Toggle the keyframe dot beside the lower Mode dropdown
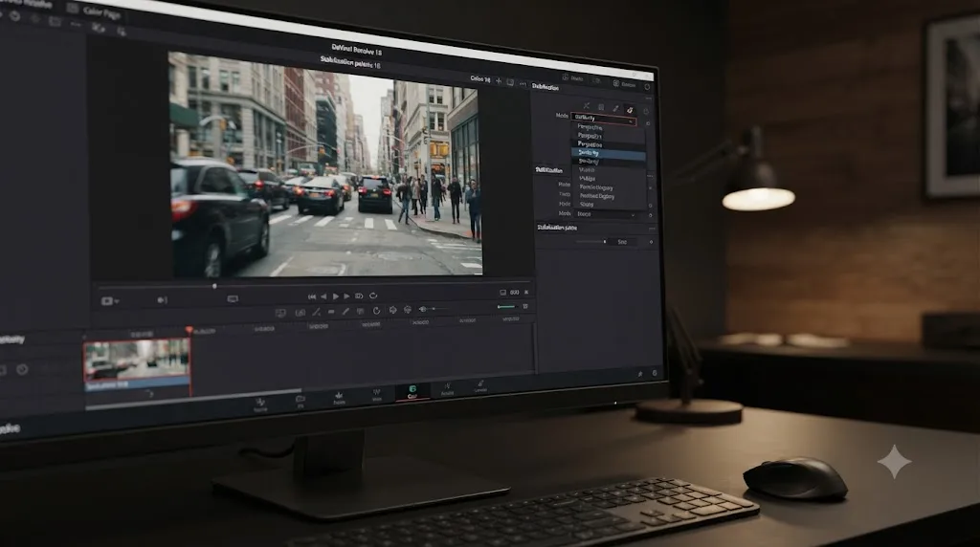This screenshot has height=547, width=980. coord(650,215)
